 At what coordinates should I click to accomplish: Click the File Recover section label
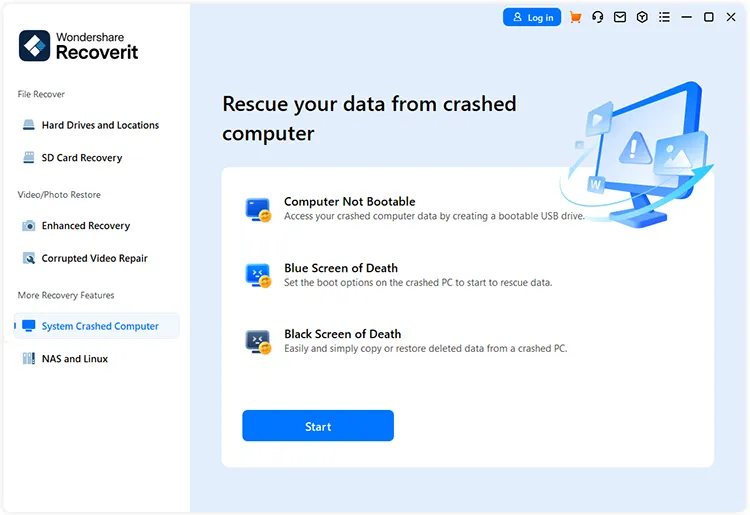point(41,94)
